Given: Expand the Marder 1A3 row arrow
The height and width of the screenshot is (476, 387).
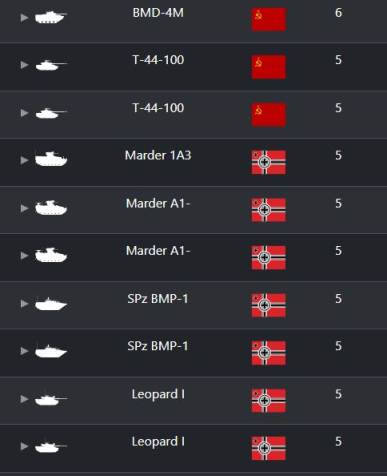Looking at the screenshot, I should tap(24, 160).
